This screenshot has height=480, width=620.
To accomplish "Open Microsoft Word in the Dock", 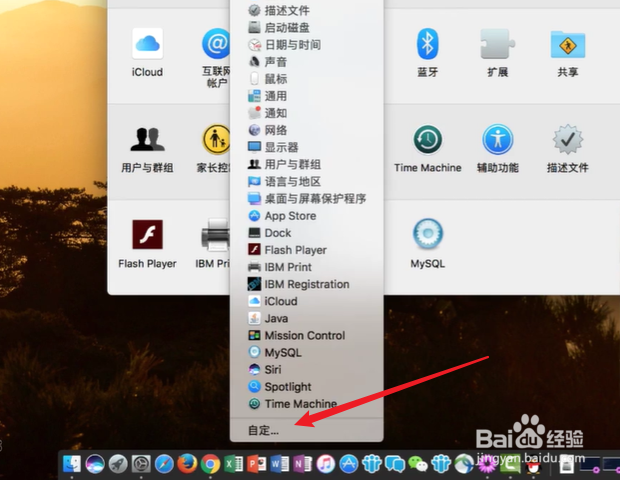I will coord(280,464).
